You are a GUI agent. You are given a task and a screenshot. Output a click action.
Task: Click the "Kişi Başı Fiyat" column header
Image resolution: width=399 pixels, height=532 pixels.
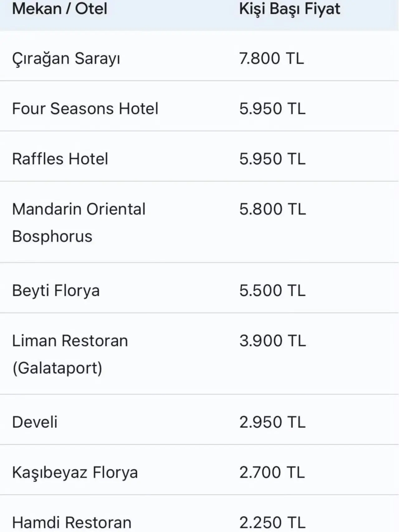290,9
